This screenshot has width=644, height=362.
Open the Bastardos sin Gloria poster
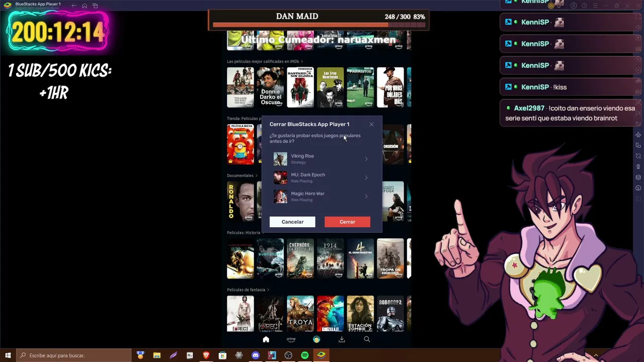coord(300,87)
